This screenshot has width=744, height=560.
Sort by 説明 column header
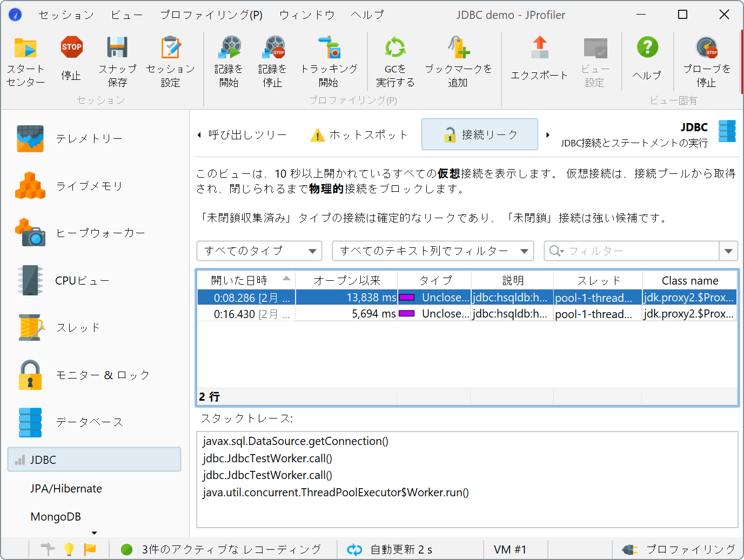pos(513,280)
